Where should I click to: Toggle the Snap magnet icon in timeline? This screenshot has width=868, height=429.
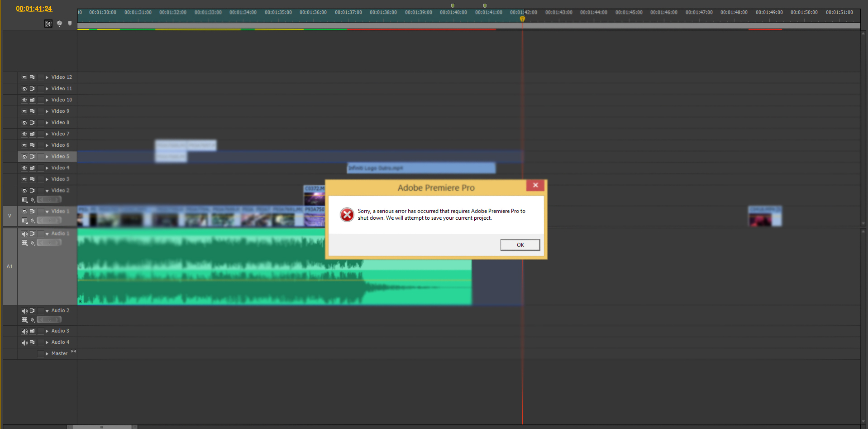tap(48, 24)
